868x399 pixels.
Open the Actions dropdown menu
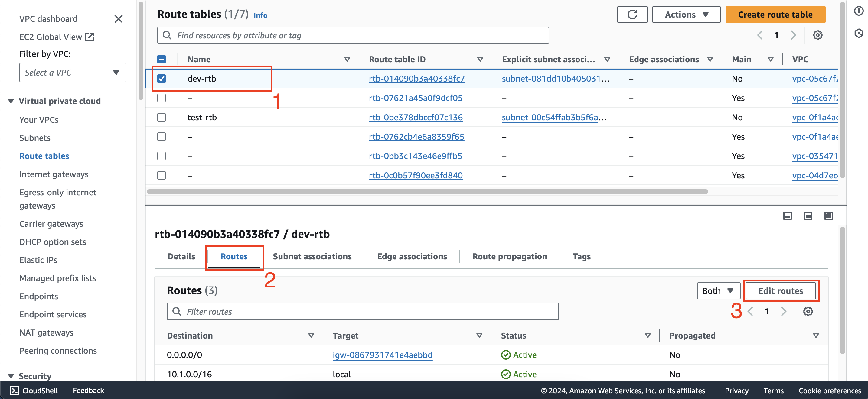coord(686,15)
